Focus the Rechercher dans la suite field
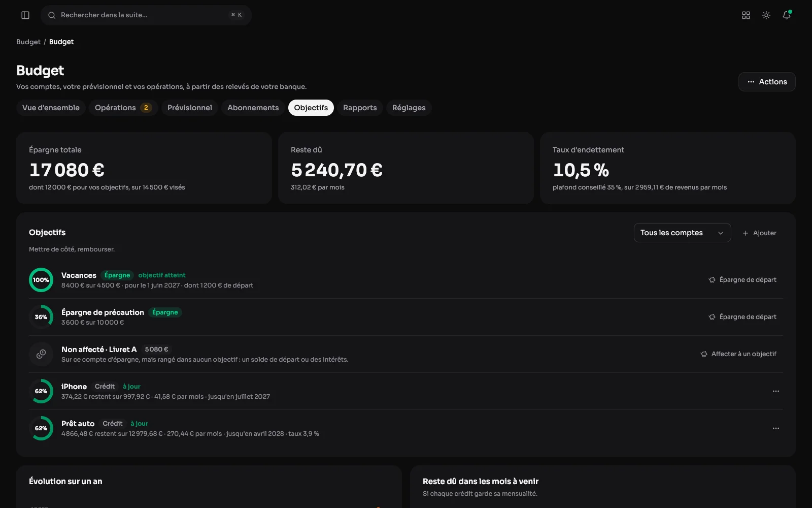Viewport: 812px width, 508px height. click(x=146, y=15)
